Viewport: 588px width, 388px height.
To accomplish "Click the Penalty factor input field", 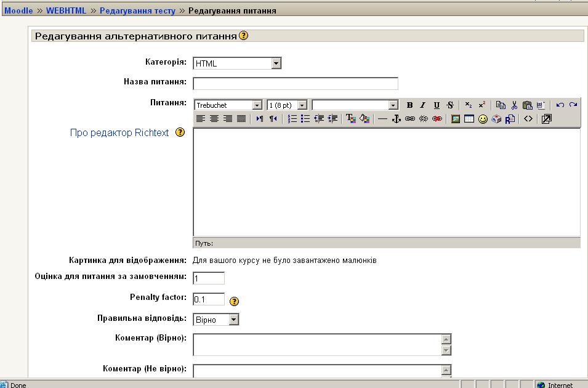I will pos(209,299).
